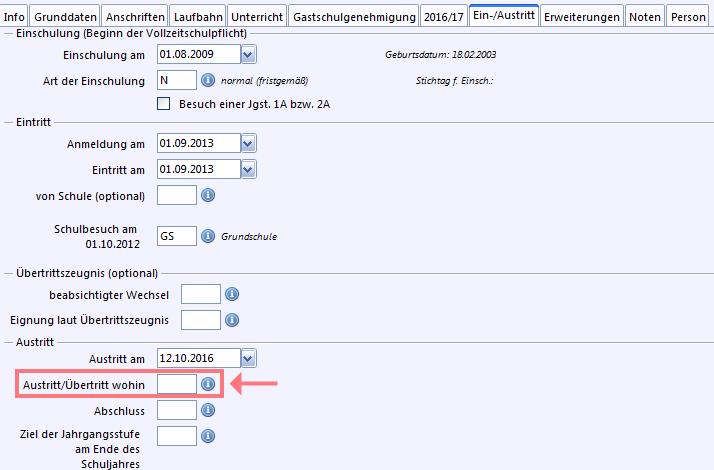Select the Gastschulgenehmigung tab
The width and height of the screenshot is (714, 470).
point(354,17)
